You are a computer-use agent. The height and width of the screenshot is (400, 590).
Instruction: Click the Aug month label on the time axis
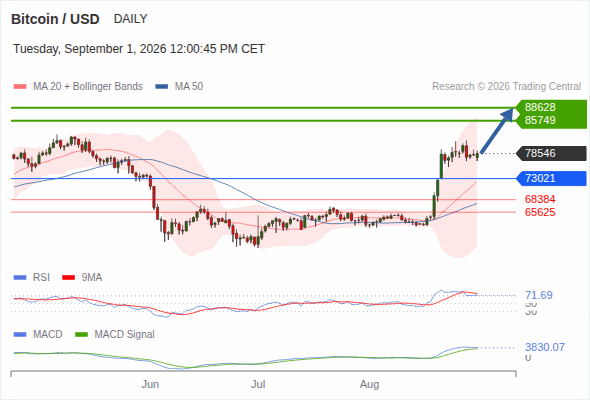[370, 385]
